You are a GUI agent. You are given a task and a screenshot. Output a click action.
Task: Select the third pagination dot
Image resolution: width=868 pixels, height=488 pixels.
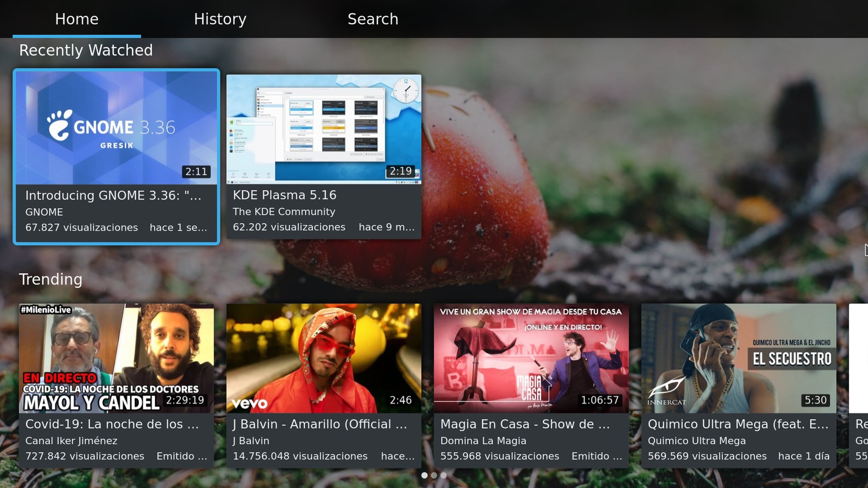(x=443, y=475)
